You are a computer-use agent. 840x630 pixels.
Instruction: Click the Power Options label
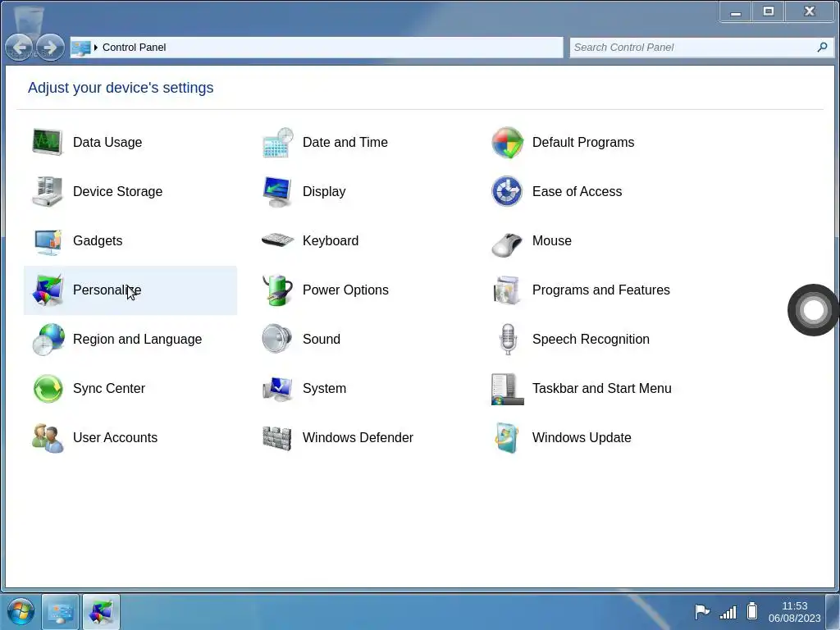[345, 290]
